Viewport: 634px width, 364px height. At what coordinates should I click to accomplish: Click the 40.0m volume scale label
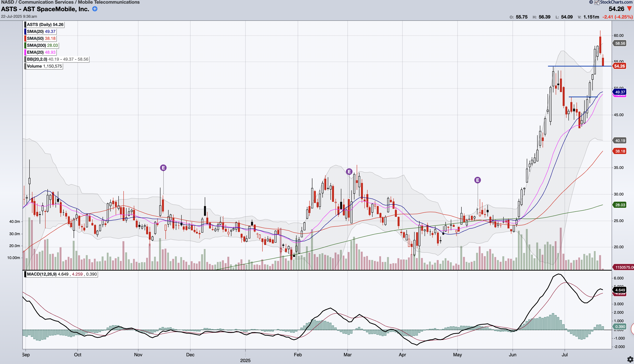(x=14, y=221)
